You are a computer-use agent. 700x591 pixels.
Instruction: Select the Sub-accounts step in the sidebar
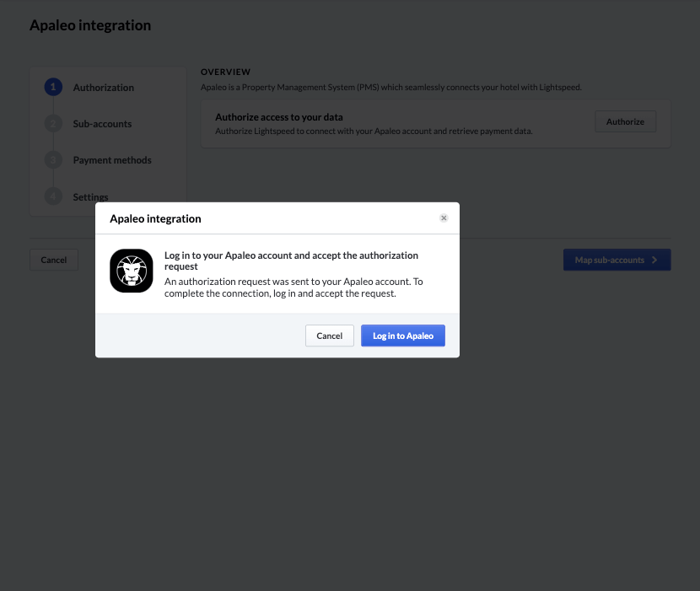[102, 123]
